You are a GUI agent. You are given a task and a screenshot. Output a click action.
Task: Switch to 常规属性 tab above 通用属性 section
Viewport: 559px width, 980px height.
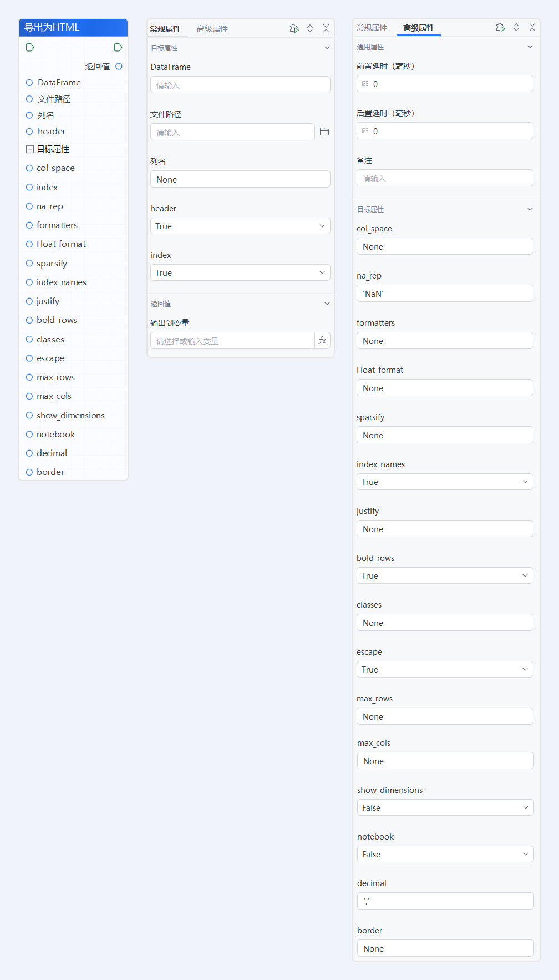(372, 28)
